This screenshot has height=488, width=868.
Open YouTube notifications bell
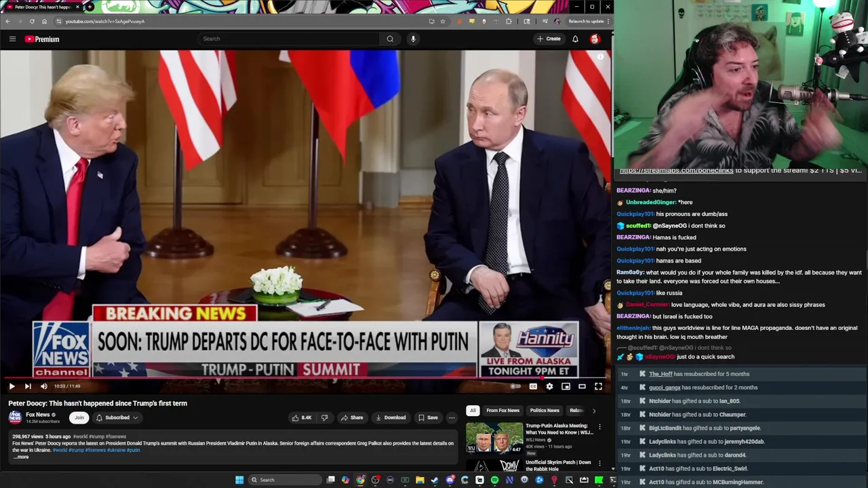tap(575, 39)
